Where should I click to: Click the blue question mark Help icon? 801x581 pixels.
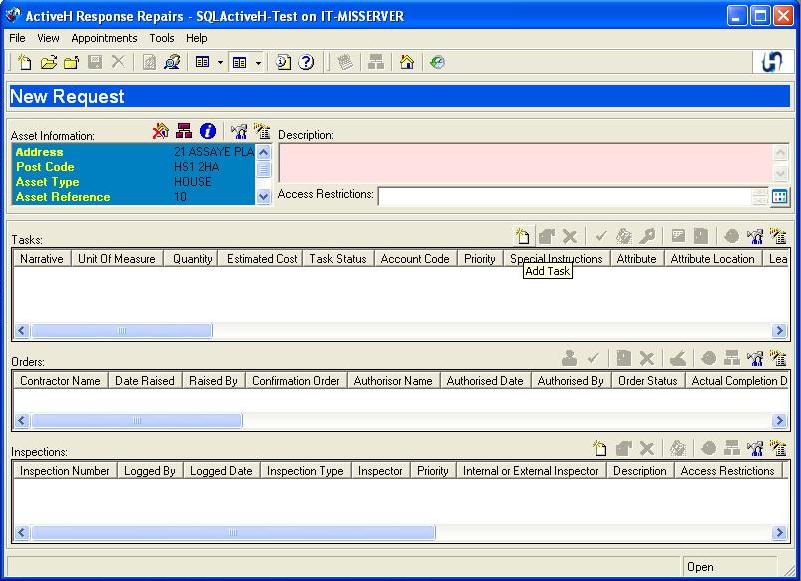click(x=306, y=62)
